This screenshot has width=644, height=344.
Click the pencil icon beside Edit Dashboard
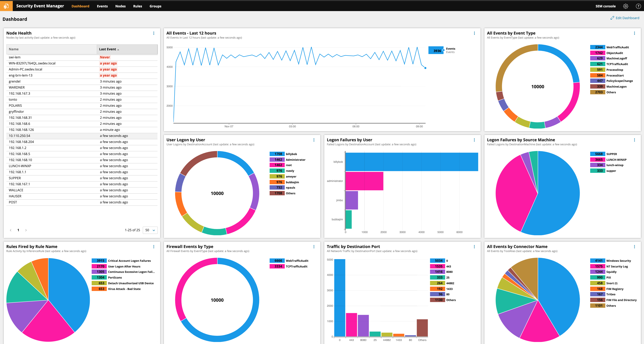coord(612,18)
